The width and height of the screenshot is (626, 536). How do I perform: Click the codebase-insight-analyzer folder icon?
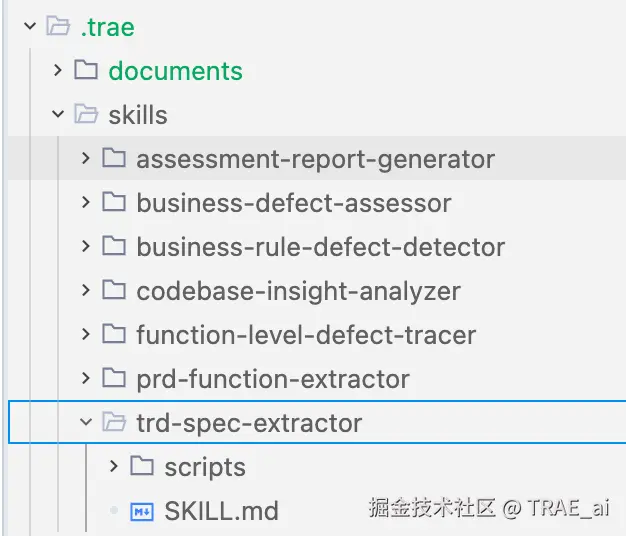[x=114, y=291]
